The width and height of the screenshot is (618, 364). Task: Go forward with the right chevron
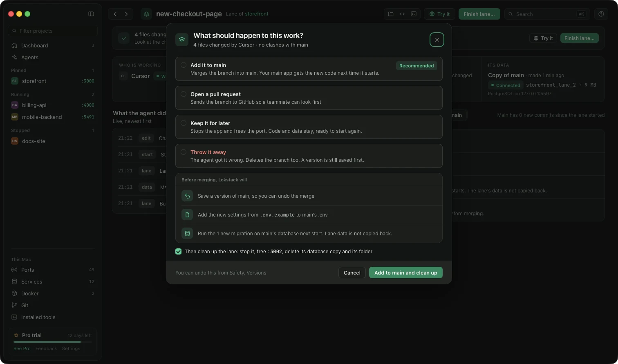tap(127, 14)
